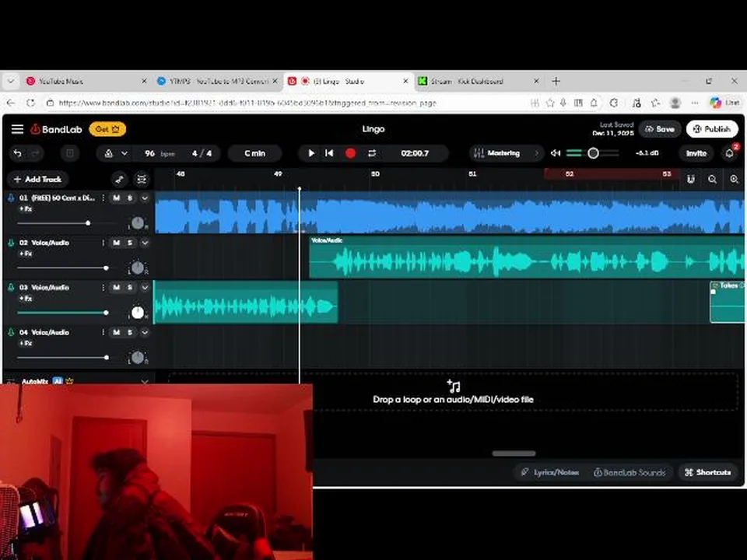Toggle cycle loop mode
Viewport: 747px width, 560px height.
coord(372,153)
